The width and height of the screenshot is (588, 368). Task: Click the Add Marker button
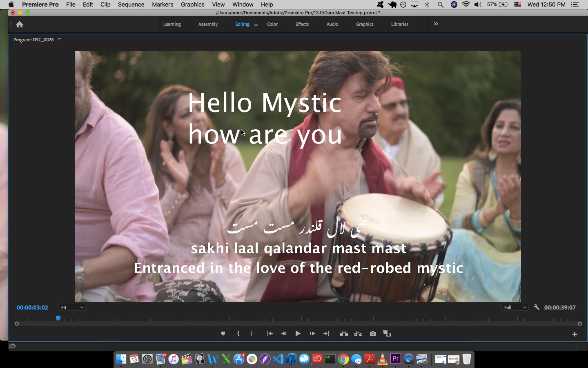coord(223,334)
